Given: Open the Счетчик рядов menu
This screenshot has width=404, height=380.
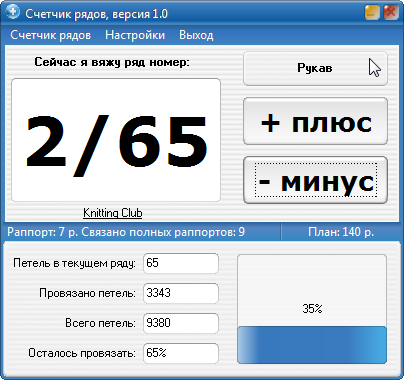Looking at the screenshot, I should pos(50,35).
